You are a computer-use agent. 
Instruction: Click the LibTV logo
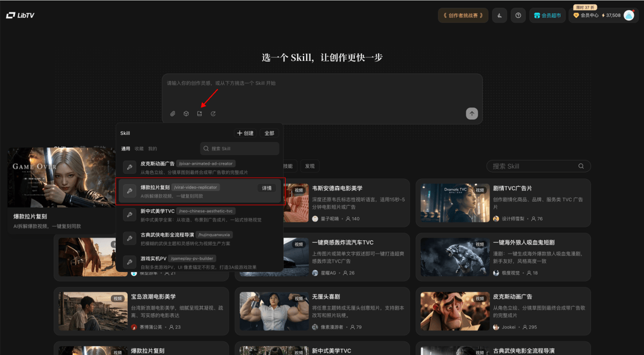20,15
